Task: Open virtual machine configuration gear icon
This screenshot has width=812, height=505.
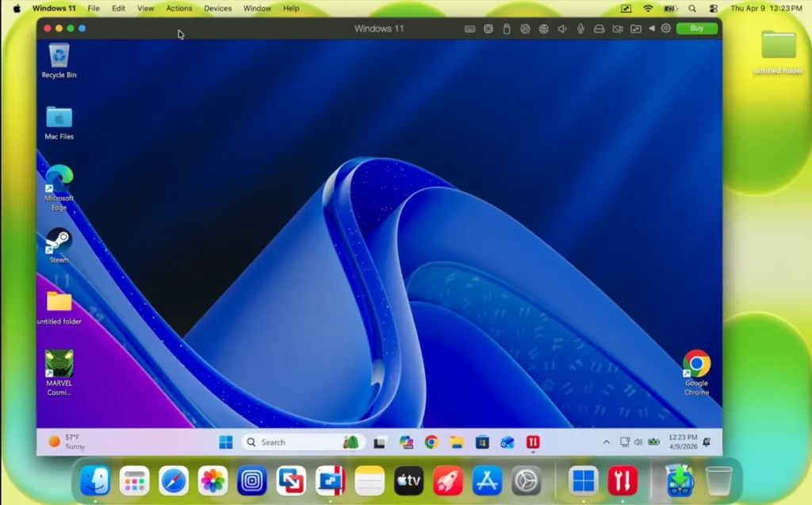Action: pyautogui.click(x=666, y=29)
